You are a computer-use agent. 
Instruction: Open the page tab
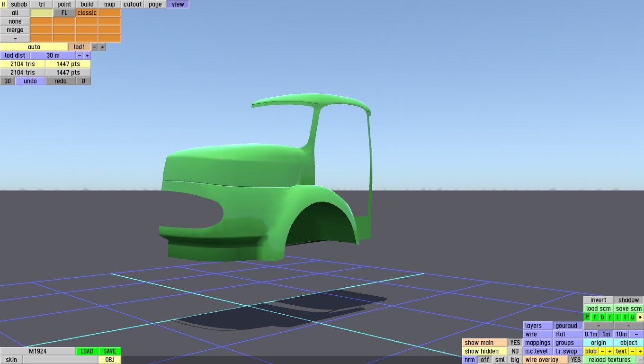(x=155, y=4)
